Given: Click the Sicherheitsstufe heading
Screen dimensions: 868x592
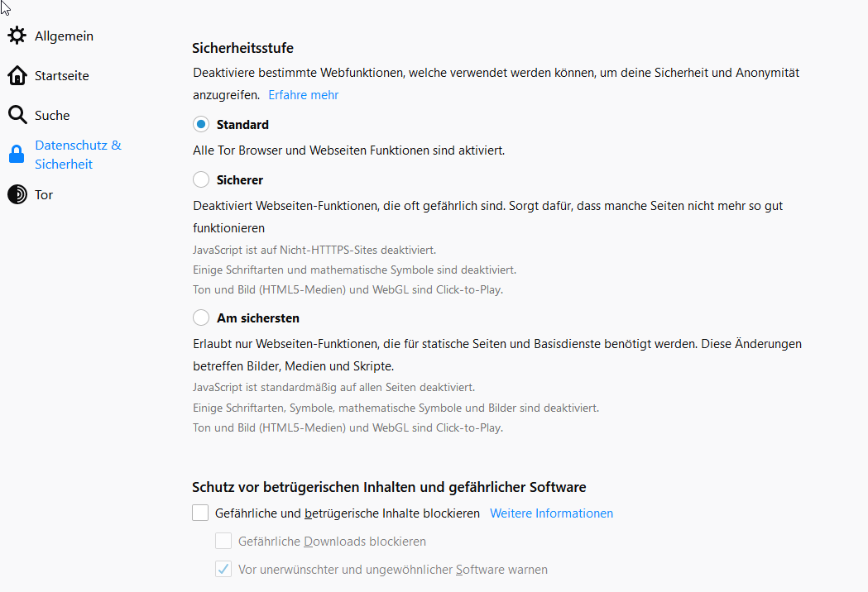Looking at the screenshot, I should 242,48.
